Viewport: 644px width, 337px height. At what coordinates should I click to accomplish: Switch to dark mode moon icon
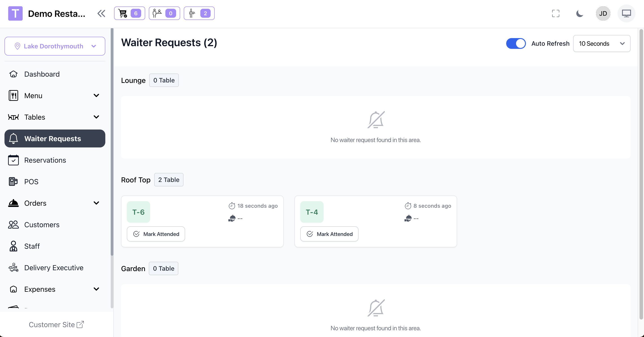[x=579, y=13]
